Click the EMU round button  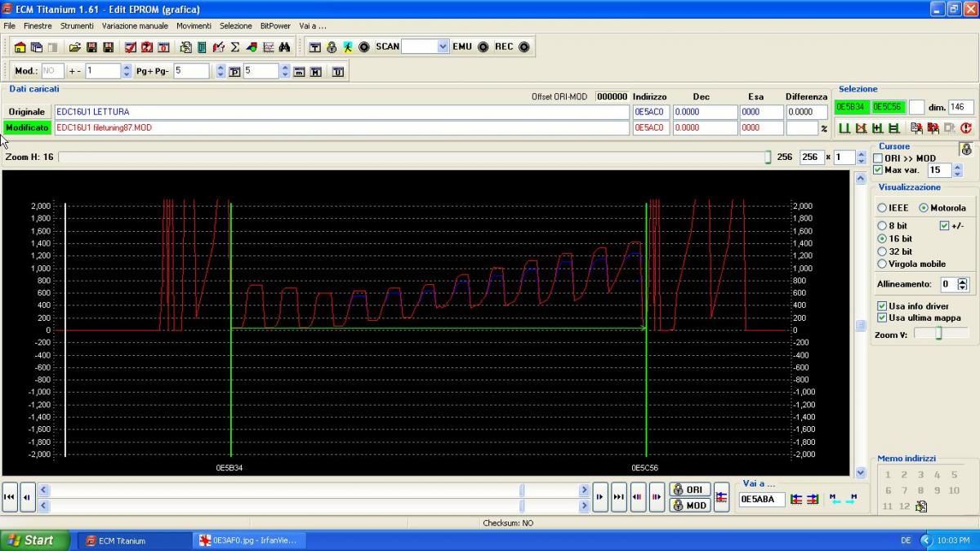(x=483, y=47)
